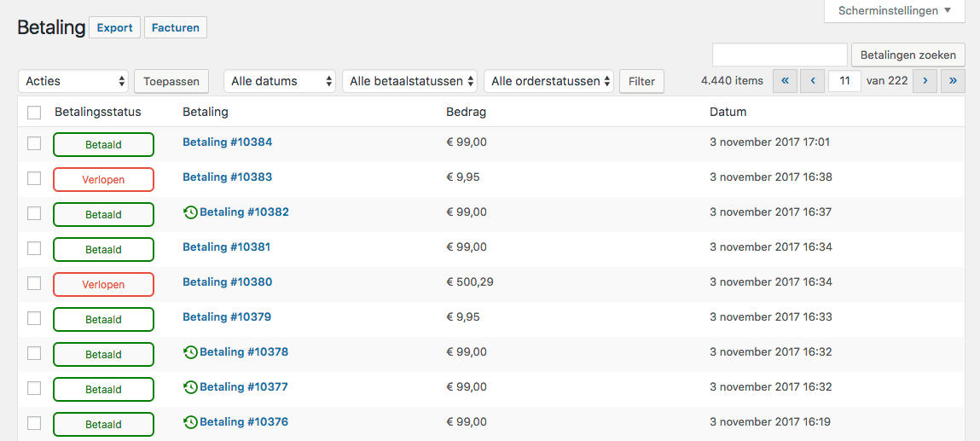
Task: Click the recurring icon beside Betaling #10382
Action: tap(190, 212)
